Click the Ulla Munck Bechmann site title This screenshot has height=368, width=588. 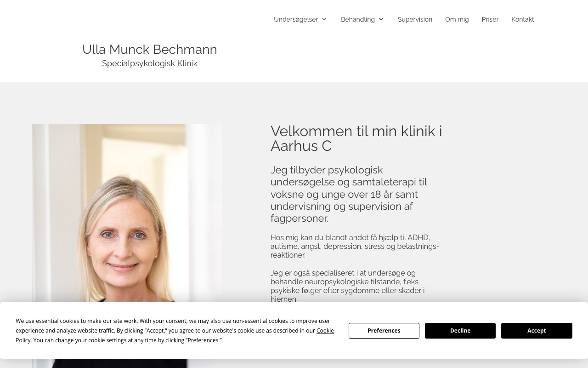coord(150,49)
